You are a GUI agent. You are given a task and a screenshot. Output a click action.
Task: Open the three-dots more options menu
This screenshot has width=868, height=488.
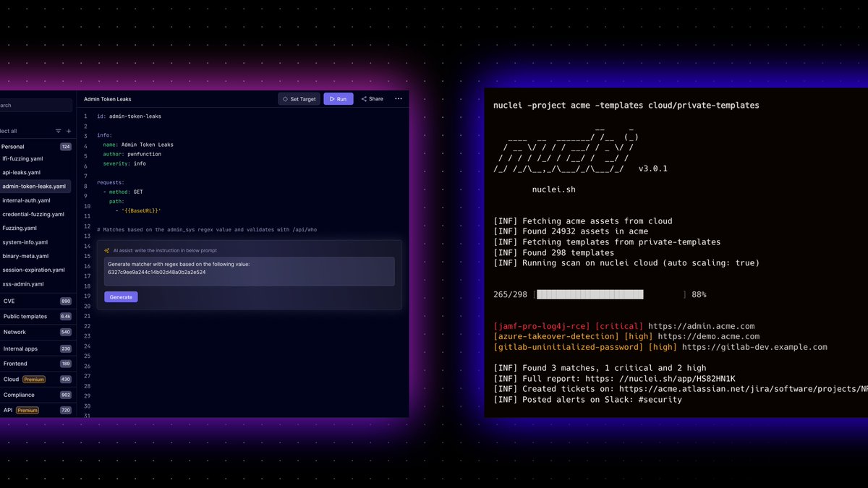[x=399, y=99]
